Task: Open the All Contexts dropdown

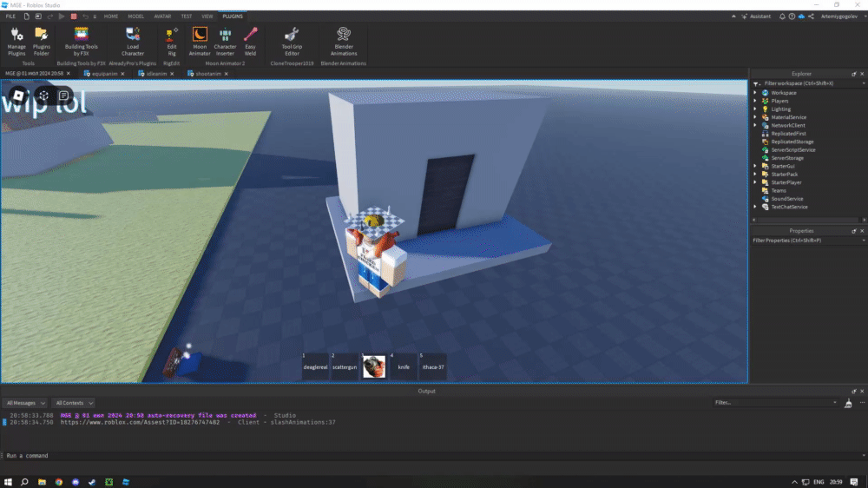Action: (73, 403)
